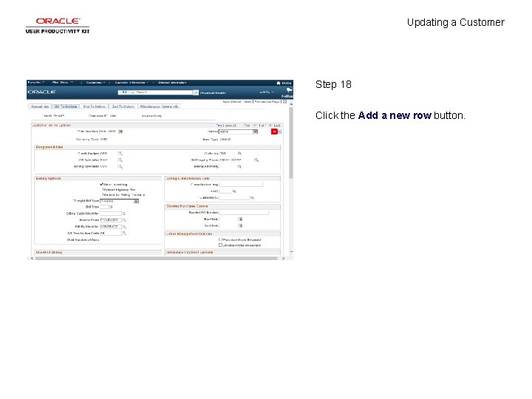Click the vertical scrollbar of the page

click(x=291, y=143)
